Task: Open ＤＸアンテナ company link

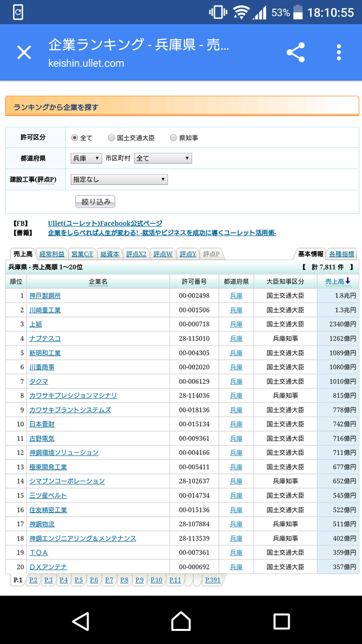Action: [x=48, y=567]
